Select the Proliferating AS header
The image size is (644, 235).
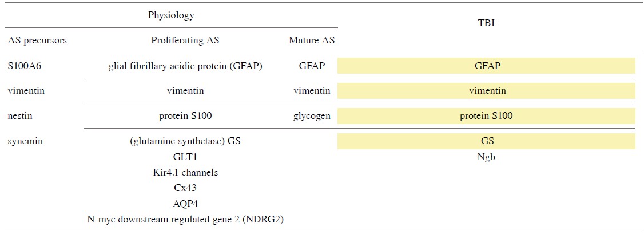185,41
